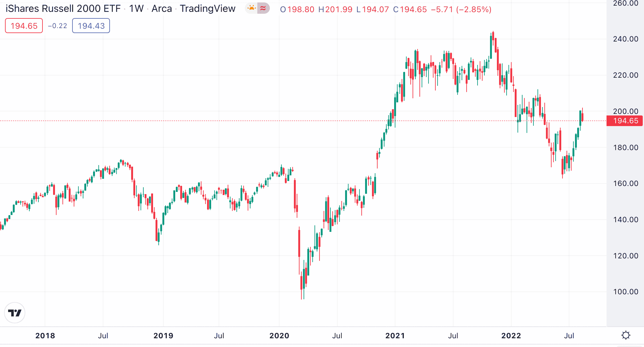This screenshot has width=644, height=347.
Task: Click the iShares Russell 2000 ETF title
Action: point(63,9)
